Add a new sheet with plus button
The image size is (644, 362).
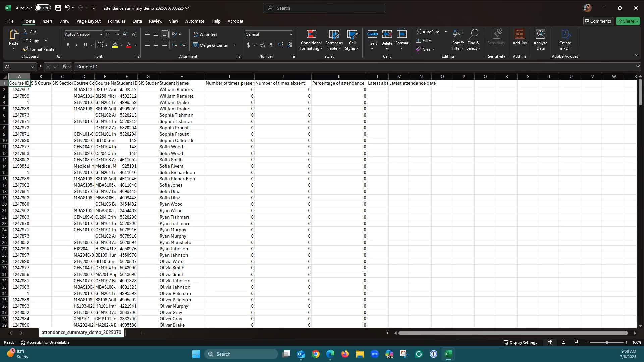click(x=142, y=333)
